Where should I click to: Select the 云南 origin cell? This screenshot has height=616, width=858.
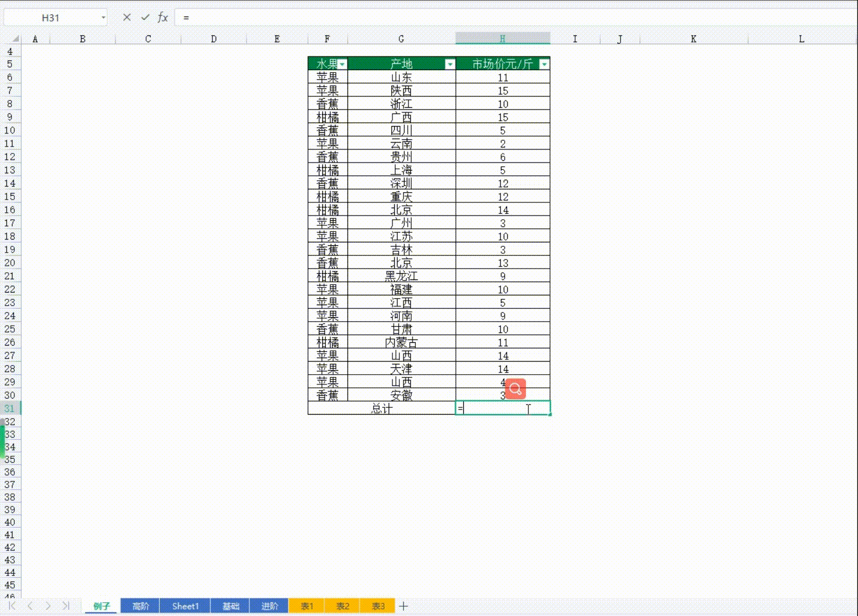(x=402, y=143)
